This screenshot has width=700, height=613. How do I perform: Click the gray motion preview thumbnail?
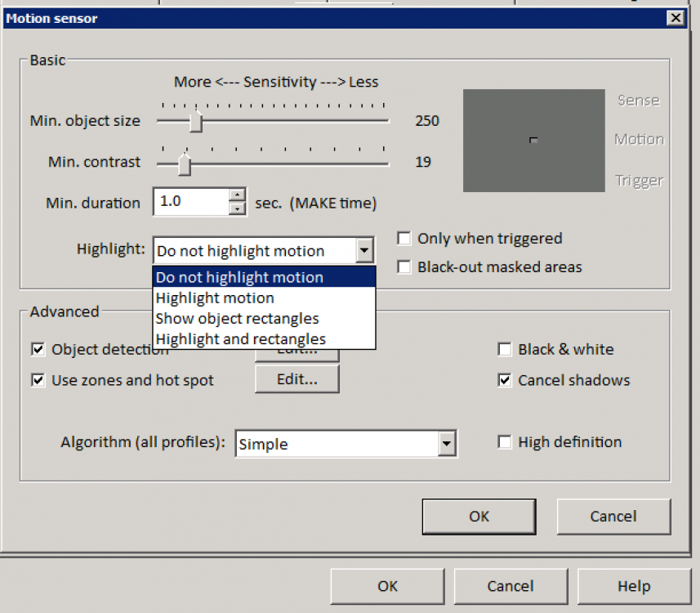click(x=534, y=141)
